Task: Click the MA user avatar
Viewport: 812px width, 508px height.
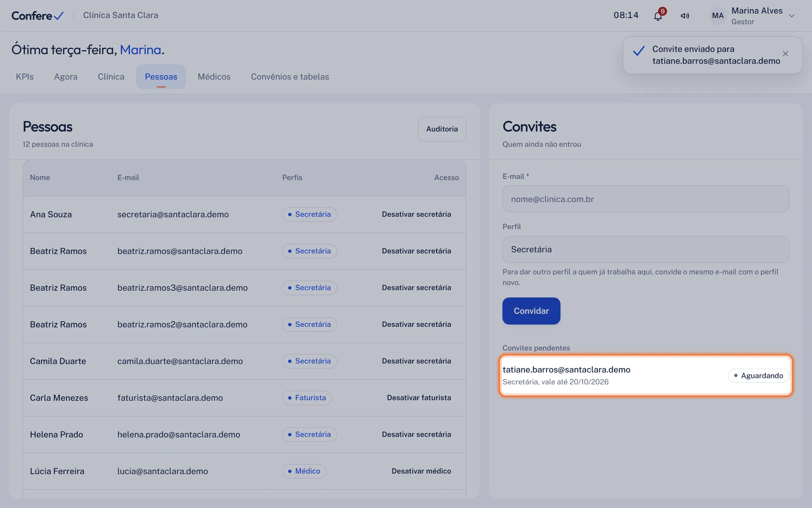Action: pyautogui.click(x=717, y=16)
